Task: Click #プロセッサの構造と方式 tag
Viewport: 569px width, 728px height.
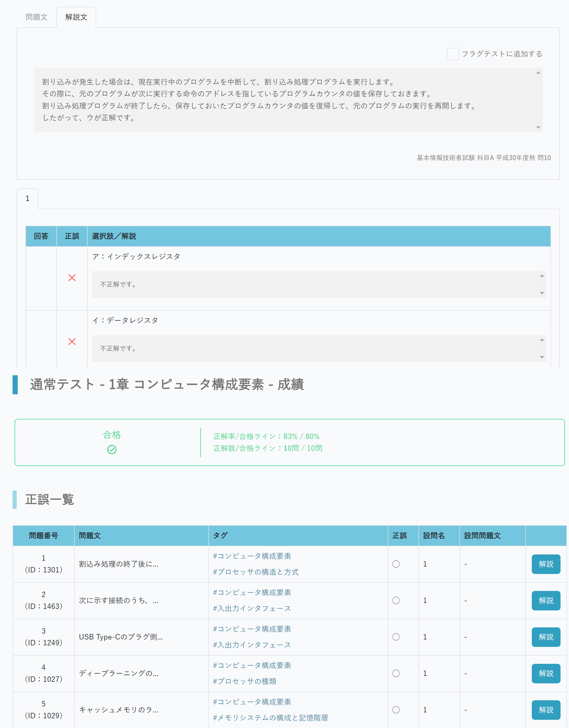Action: point(256,572)
